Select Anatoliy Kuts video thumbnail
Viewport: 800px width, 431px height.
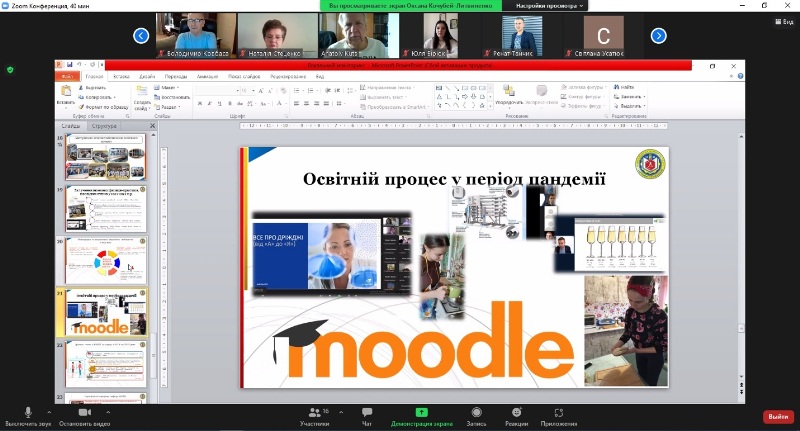point(359,35)
